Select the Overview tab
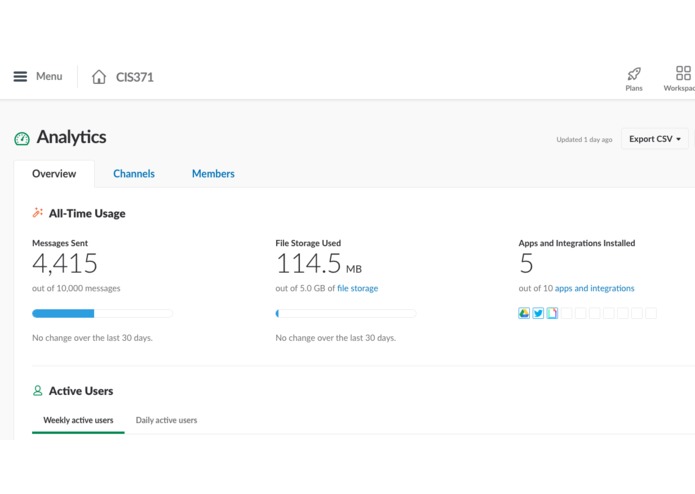 [54, 174]
